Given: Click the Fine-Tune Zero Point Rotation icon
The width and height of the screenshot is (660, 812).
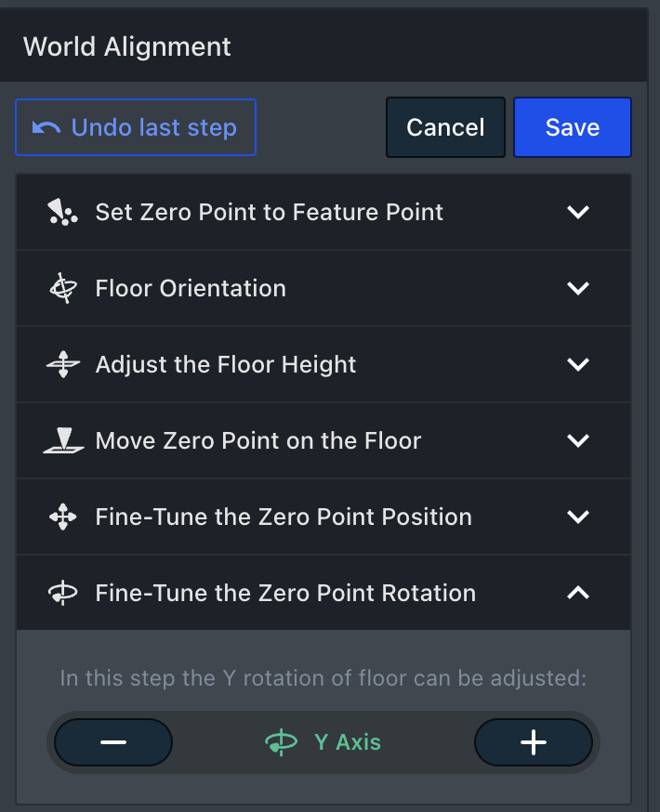Looking at the screenshot, I should tap(63, 594).
